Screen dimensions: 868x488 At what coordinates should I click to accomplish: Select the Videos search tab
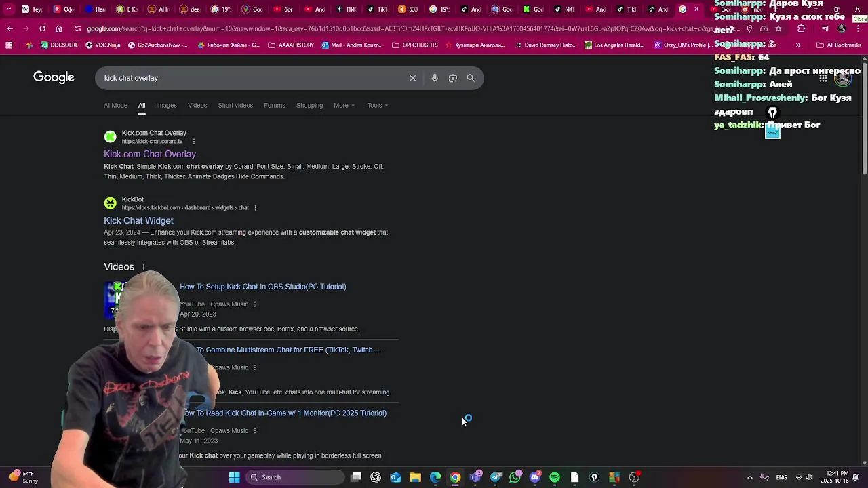pos(197,105)
